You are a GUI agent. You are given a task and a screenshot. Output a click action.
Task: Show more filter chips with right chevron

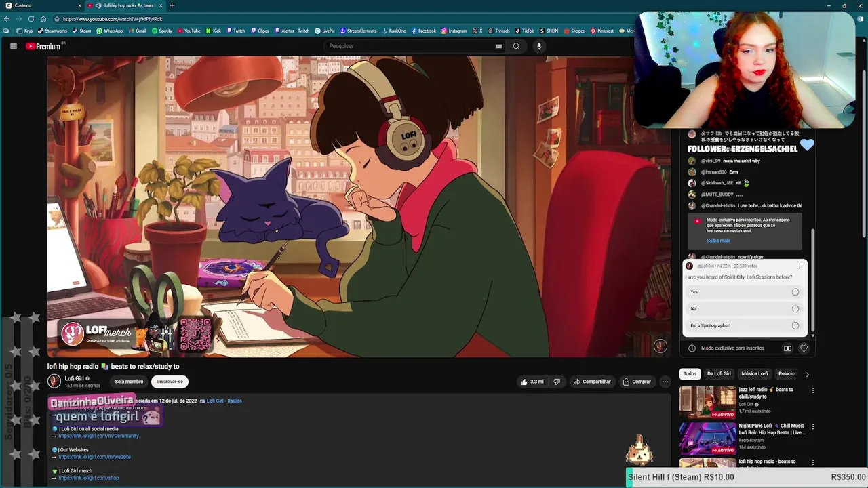807,374
